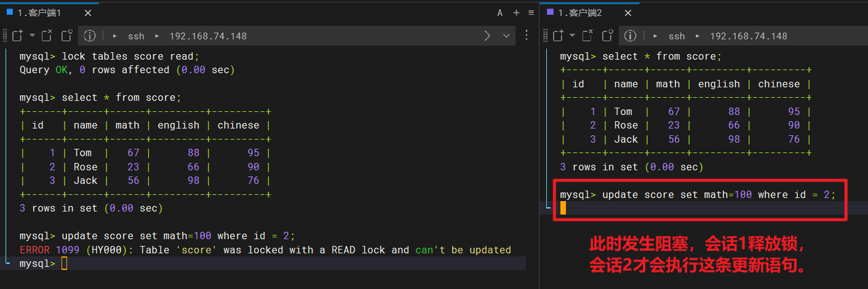Screen dimensions: 868x289
Task: Close the 客户端1 tab
Action: [87, 13]
